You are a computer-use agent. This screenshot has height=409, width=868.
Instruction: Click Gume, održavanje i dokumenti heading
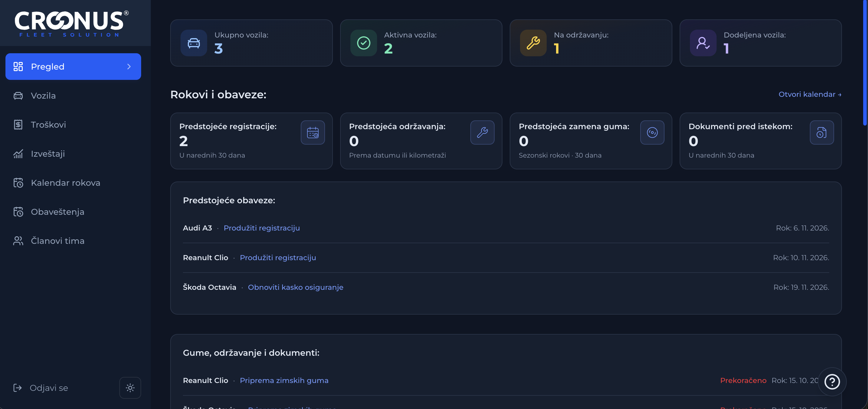251,353
